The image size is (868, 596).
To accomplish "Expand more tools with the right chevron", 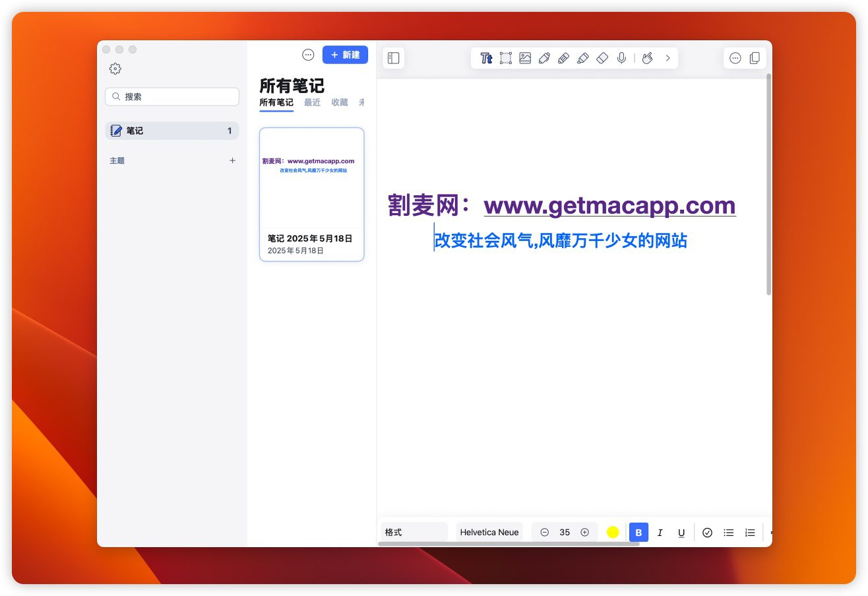I will (667, 58).
